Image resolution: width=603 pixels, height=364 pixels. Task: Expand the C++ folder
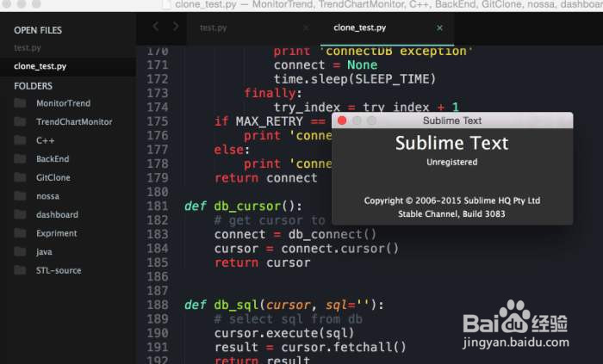(46, 140)
